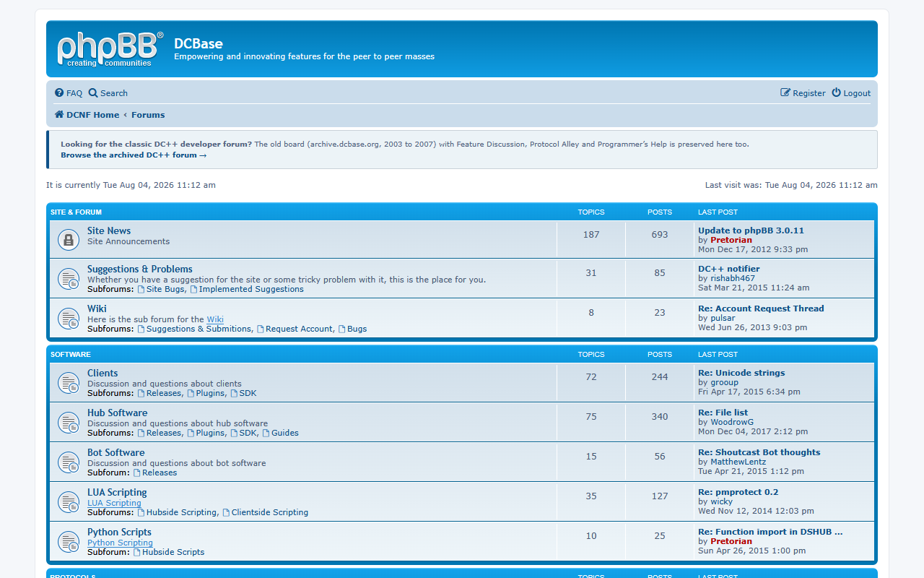Open LUA Scripting forum title
This screenshot has width=924, height=578.
click(117, 492)
